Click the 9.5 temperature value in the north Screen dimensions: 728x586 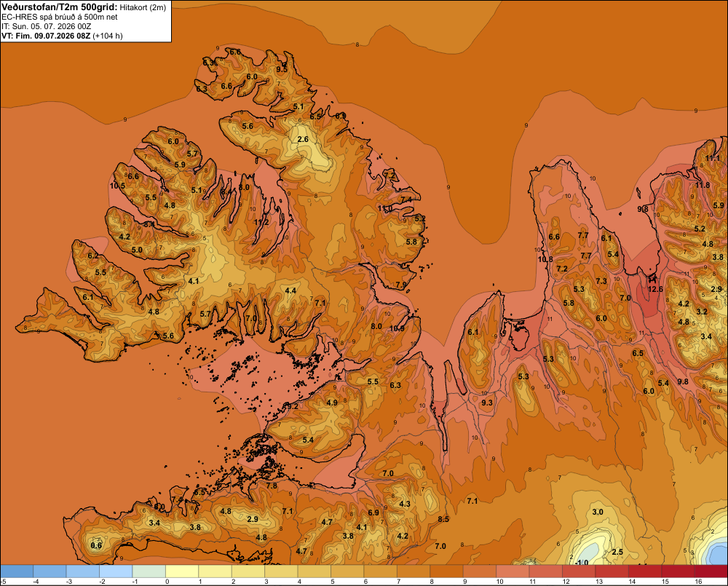coord(282,69)
